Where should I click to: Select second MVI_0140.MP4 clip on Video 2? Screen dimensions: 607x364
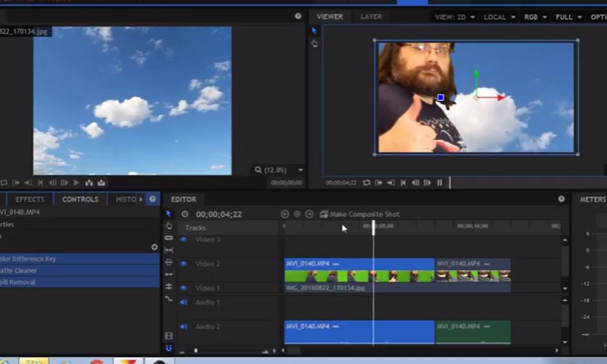click(473, 270)
